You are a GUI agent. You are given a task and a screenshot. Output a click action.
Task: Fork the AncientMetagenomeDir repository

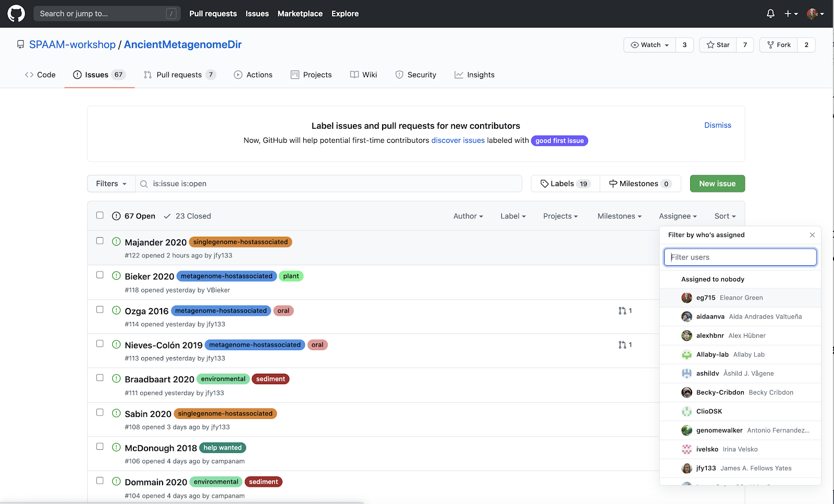[x=779, y=45]
